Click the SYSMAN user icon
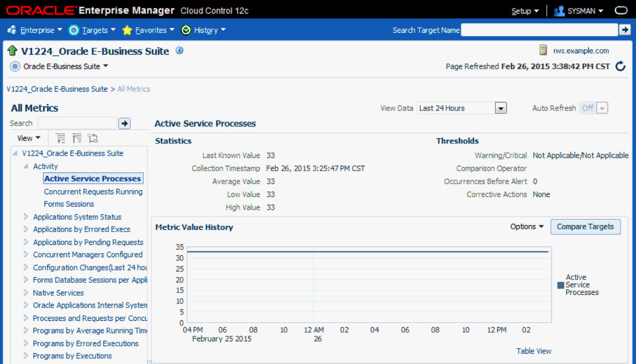The image size is (636, 364). [x=559, y=11]
